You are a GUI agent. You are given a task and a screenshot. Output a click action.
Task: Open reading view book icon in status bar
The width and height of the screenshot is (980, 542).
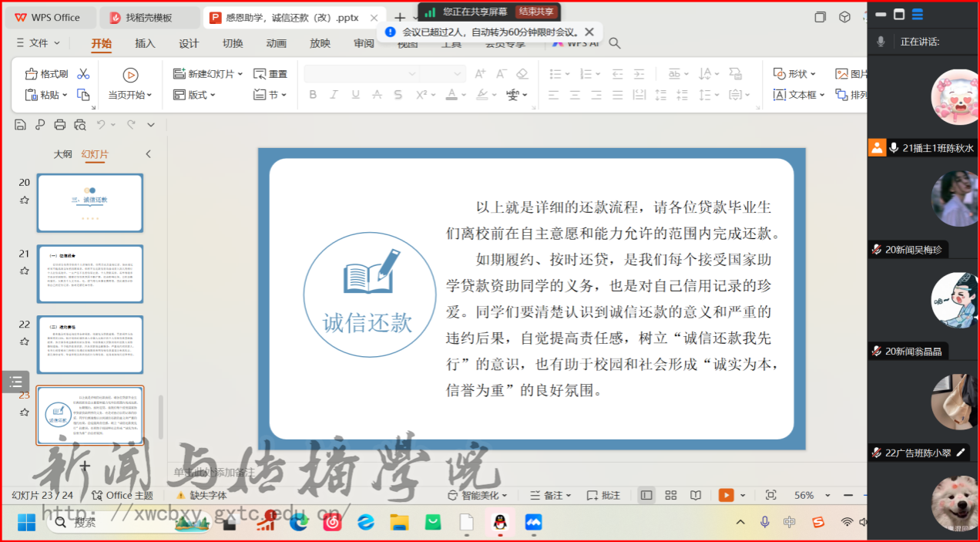[x=696, y=495]
